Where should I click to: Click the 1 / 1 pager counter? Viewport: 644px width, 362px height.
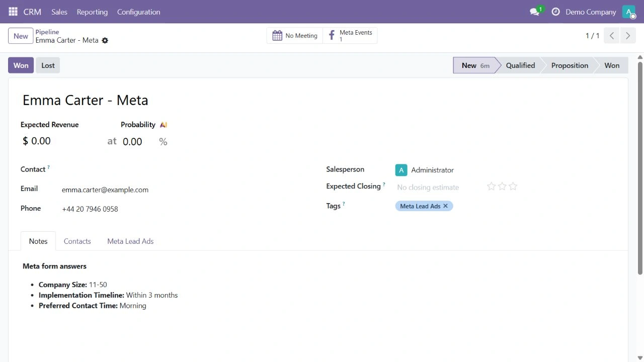coord(592,36)
